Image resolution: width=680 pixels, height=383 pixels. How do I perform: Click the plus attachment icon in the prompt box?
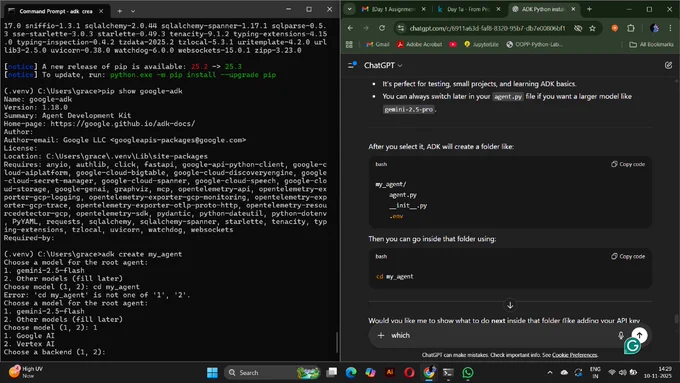pyautogui.click(x=381, y=335)
